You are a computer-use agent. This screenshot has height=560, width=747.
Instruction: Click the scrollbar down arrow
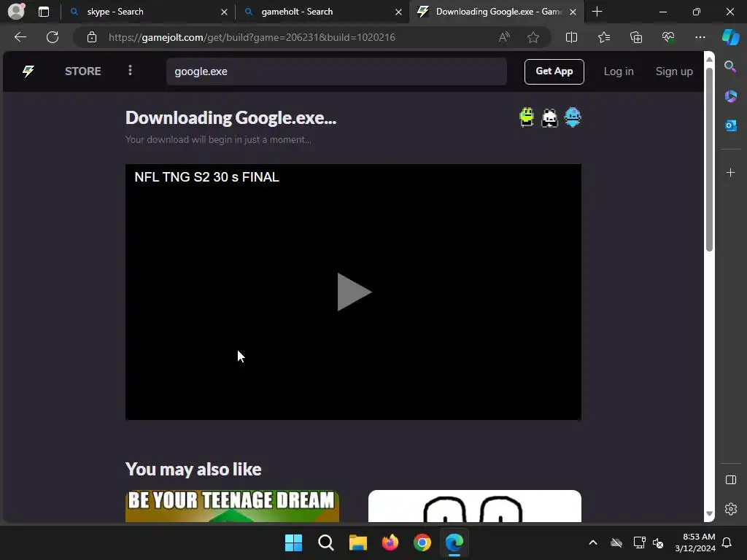[x=709, y=513]
